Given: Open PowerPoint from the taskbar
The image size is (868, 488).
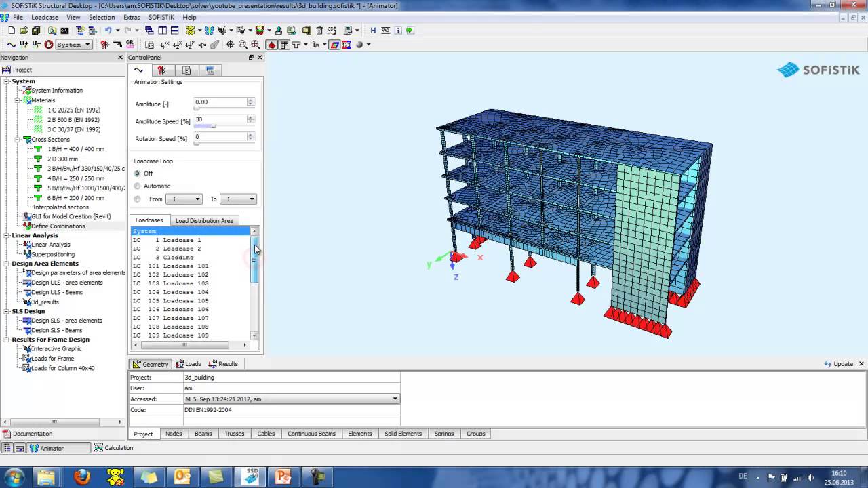Looking at the screenshot, I should click(x=283, y=477).
